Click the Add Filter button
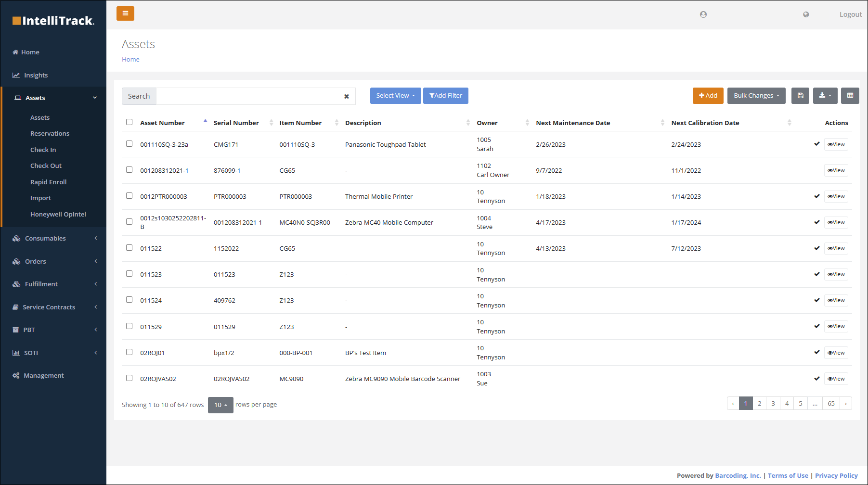The width and height of the screenshot is (868, 485). 446,96
